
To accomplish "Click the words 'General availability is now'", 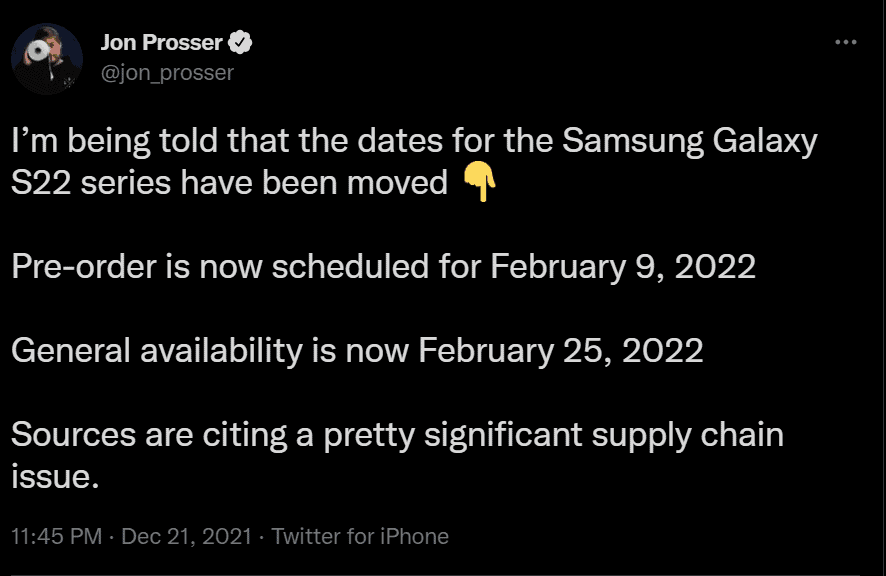I will (210, 350).
